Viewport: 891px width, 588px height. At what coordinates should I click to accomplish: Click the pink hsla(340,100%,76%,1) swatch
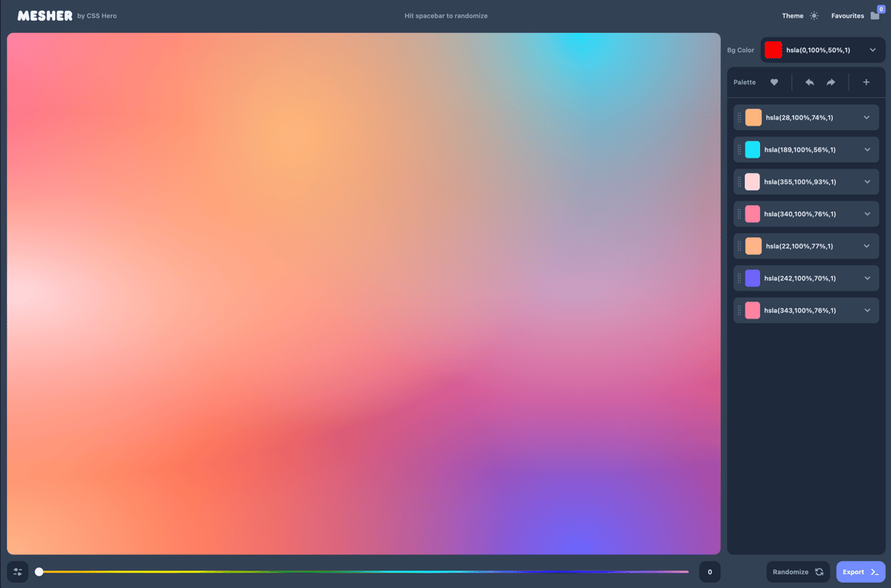(x=752, y=214)
